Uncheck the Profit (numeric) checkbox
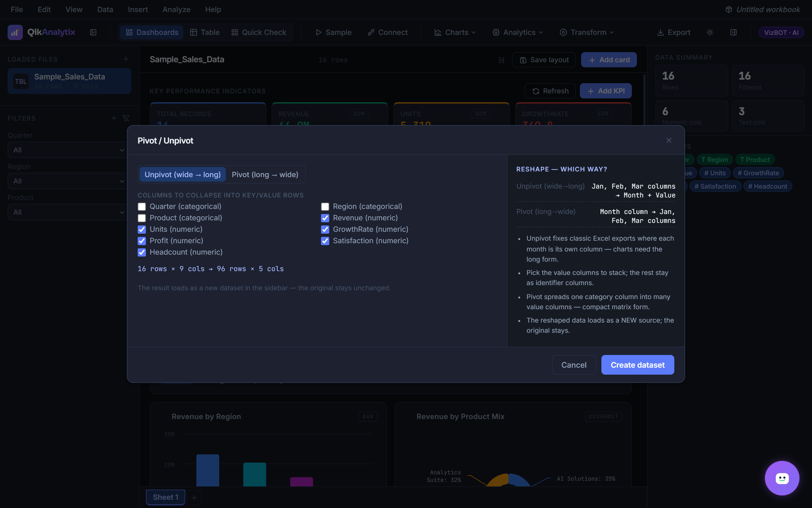 (141, 241)
